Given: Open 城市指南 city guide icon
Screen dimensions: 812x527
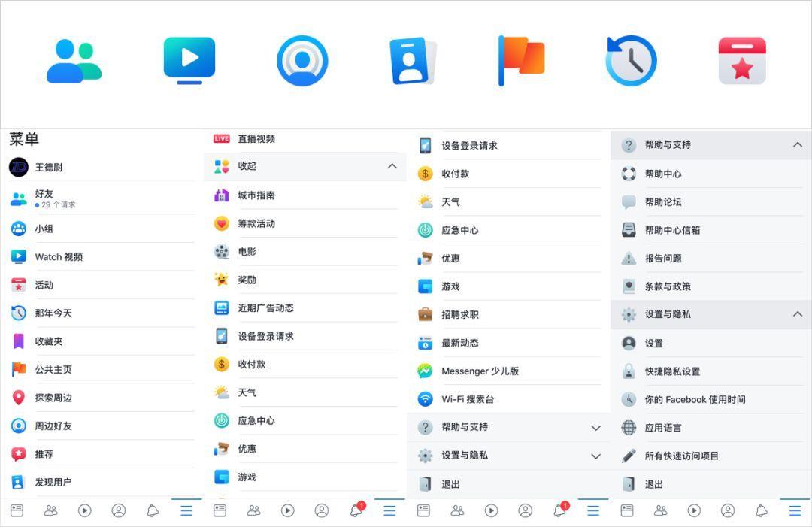Looking at the screenshot, I should pos(221,195).
